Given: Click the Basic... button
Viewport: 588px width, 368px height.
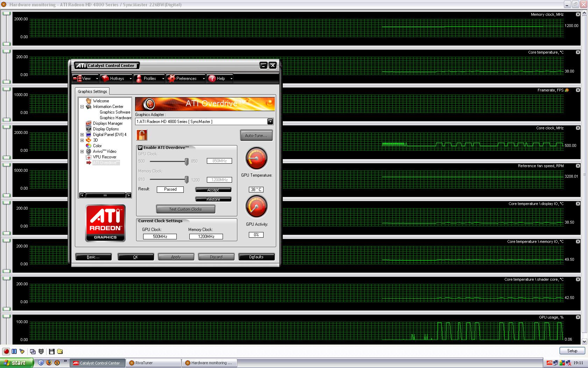Looking at the screenshot, I should [93, 257].
